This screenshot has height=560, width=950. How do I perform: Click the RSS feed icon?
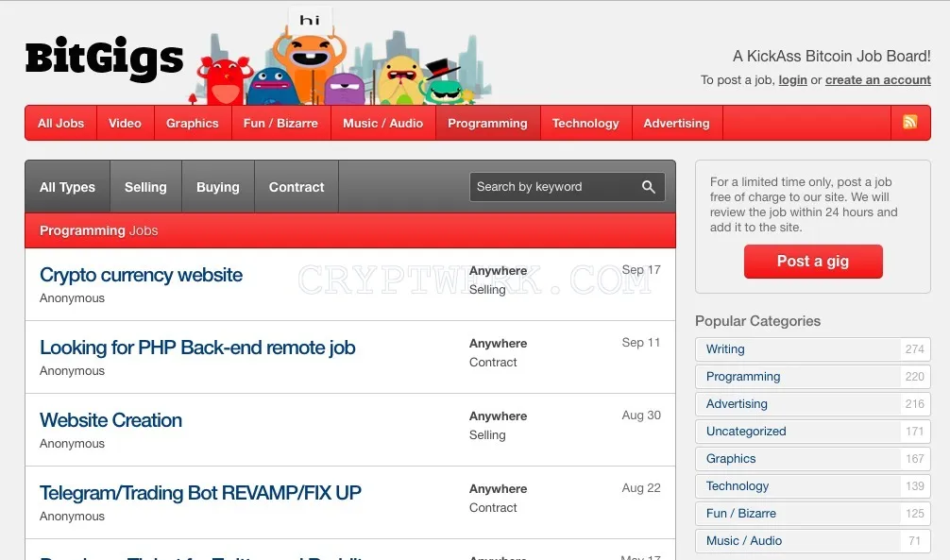[x=910, y=122]
